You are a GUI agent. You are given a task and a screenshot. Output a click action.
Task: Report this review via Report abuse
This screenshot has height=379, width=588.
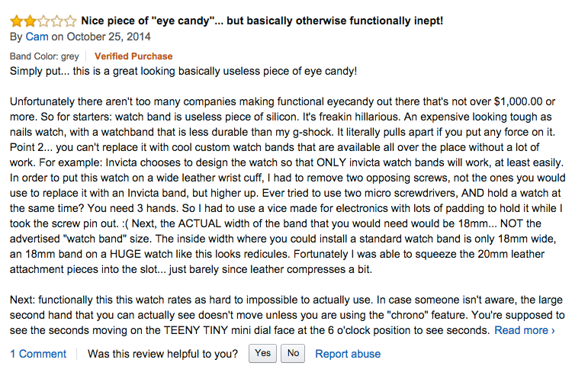tap(348, 354)
